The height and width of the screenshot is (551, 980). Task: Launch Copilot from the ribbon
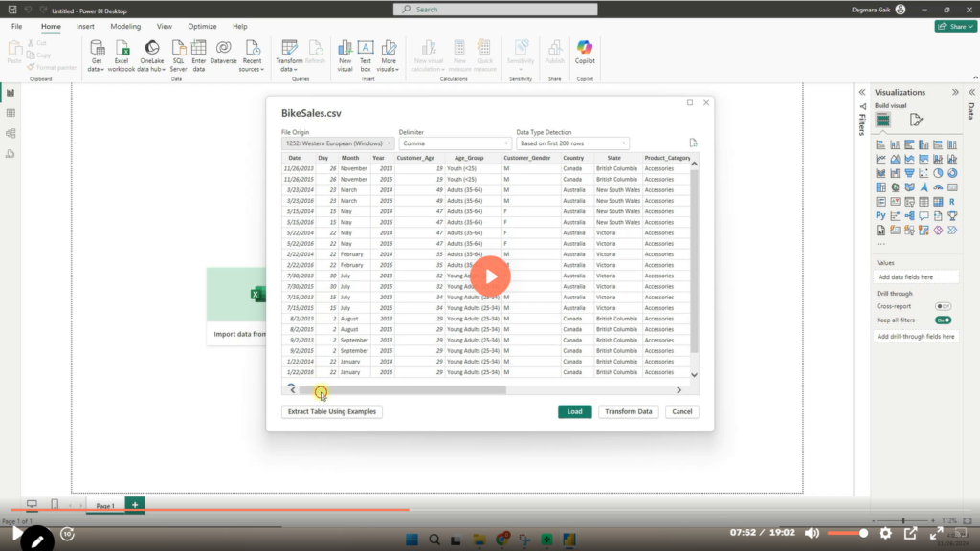click(x=585, y=52)
